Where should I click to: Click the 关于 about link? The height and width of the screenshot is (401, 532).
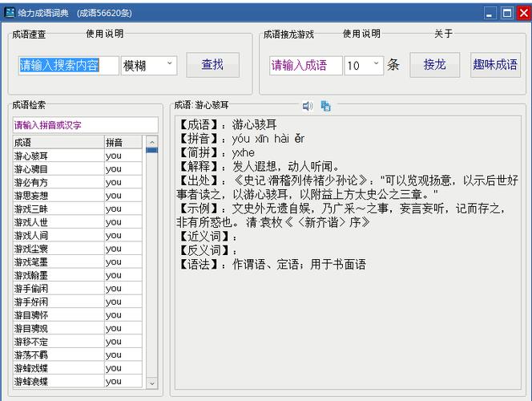443,34
